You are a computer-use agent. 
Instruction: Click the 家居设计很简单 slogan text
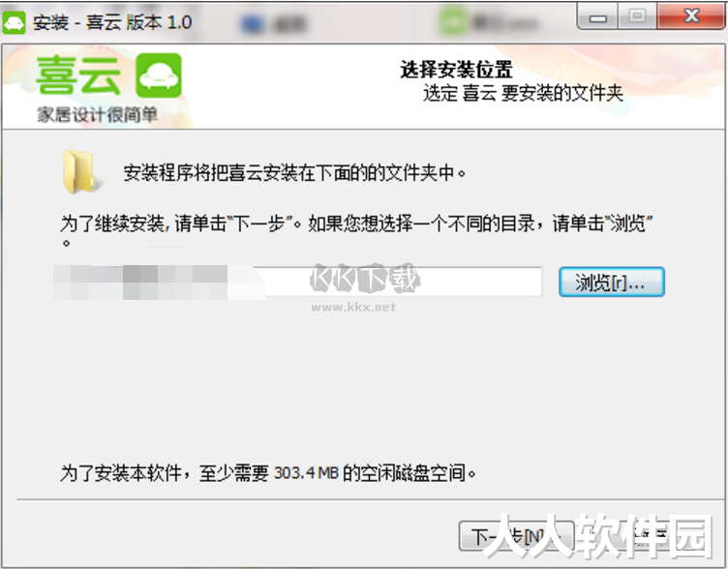(98, 114)
